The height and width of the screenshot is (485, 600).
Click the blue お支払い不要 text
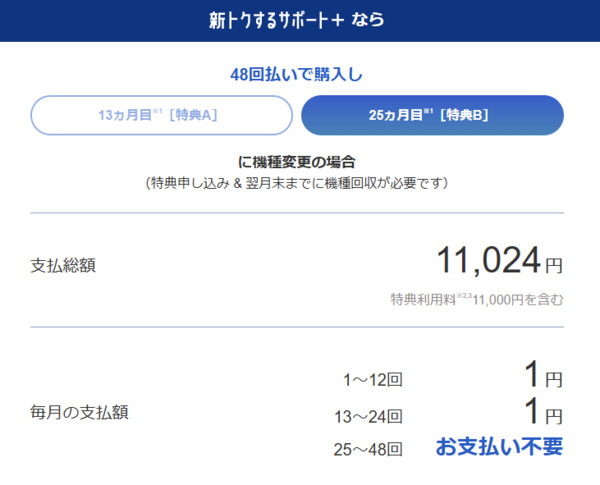[x=499, y=447]
